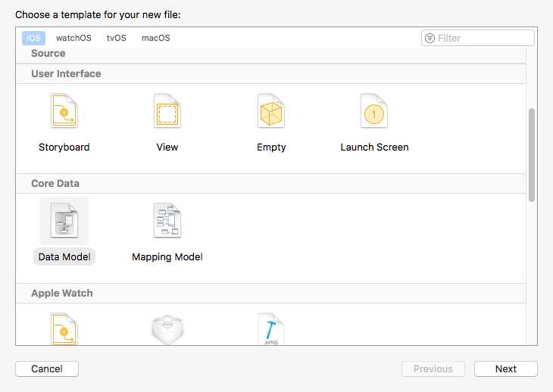Switch to the watchOS tab

coord(73,38)
